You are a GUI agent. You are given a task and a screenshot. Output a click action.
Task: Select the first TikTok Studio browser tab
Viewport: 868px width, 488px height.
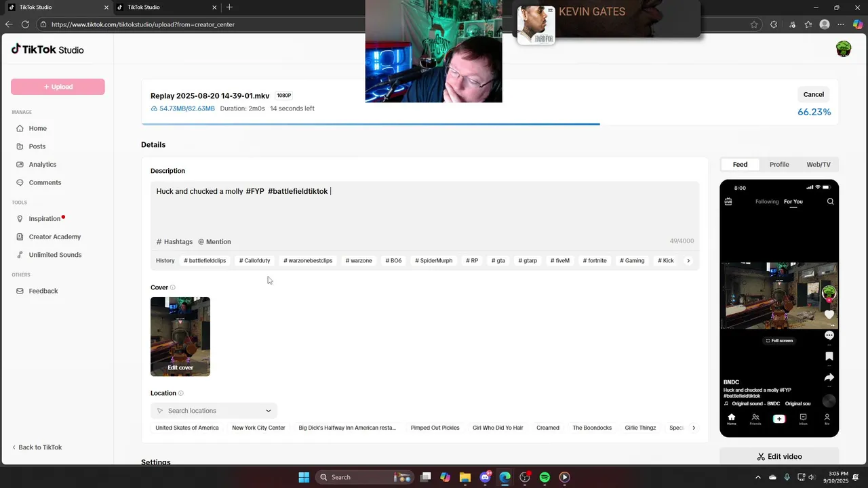tap(58, 7)
